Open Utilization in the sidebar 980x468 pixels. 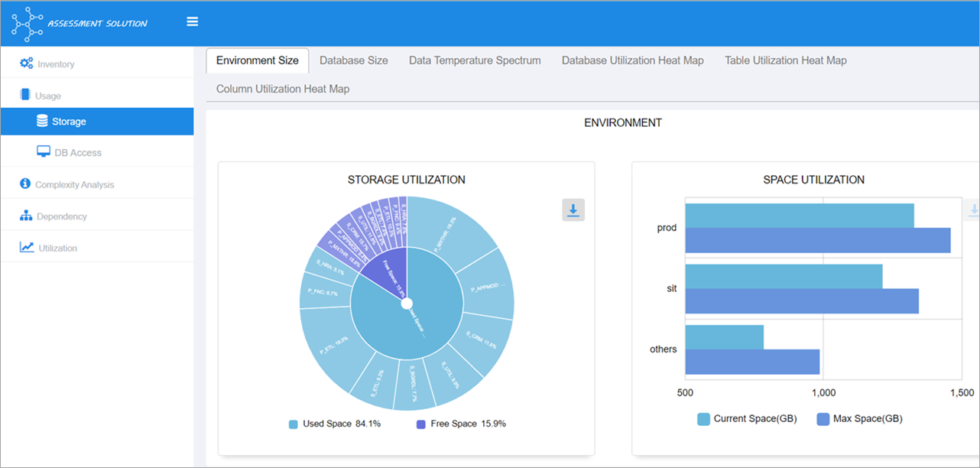tap(97, 248)
